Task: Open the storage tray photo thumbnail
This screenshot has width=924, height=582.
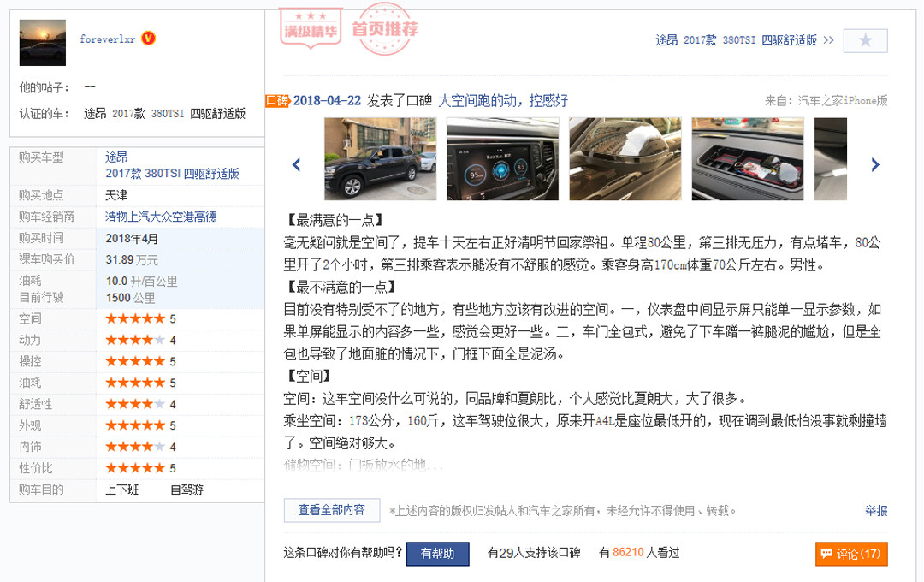Action: coord(747,159)
